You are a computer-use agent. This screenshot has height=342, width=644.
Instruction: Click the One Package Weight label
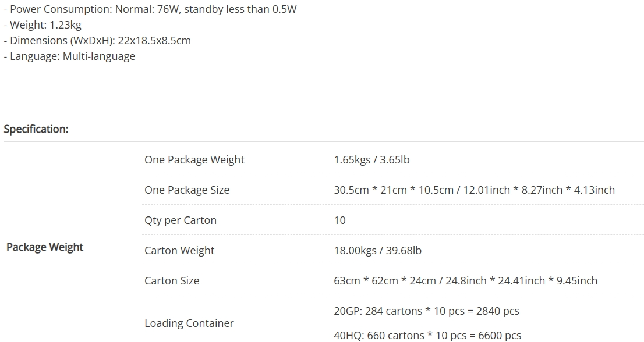(194, 159)
